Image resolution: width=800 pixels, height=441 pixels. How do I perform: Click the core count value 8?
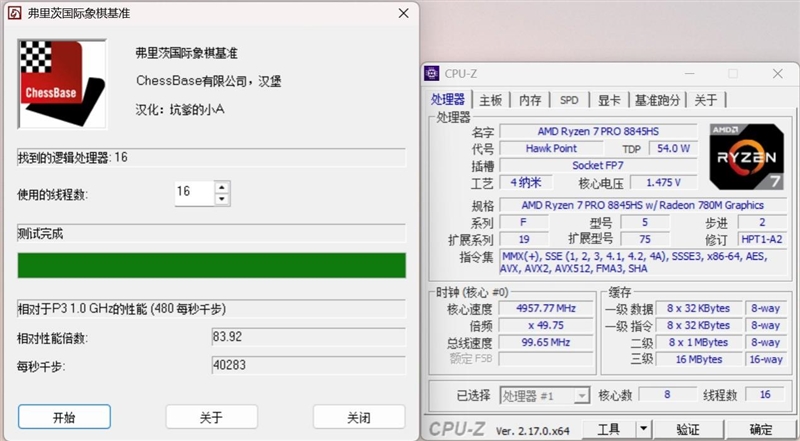click(x=667, y=394)
